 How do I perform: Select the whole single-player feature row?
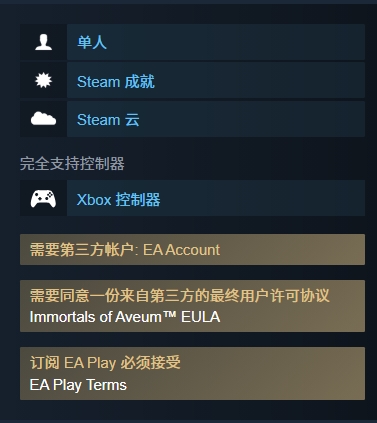[192, 42]
